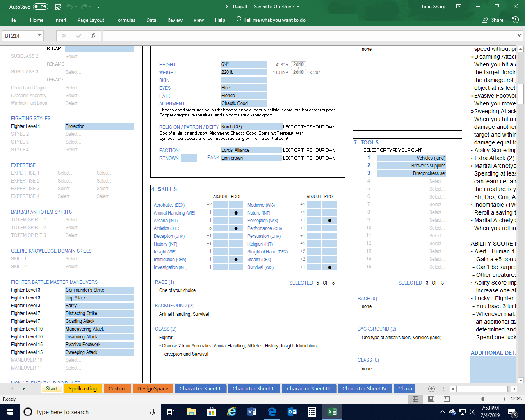Click the Share button

[x=493, y=20]
